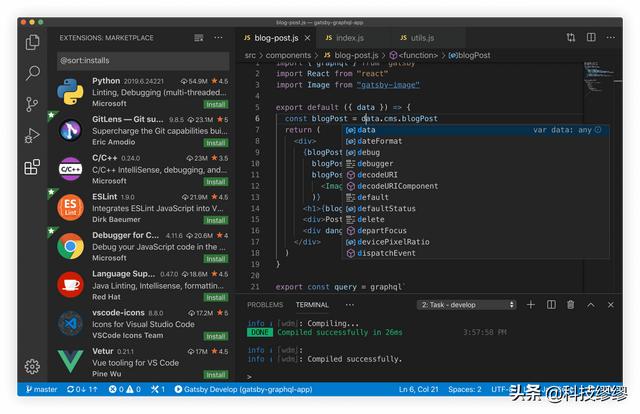Screen dimensions: 640x414
Task: Switch to the PROBLEMS panel tab
Action: (265, 304)
